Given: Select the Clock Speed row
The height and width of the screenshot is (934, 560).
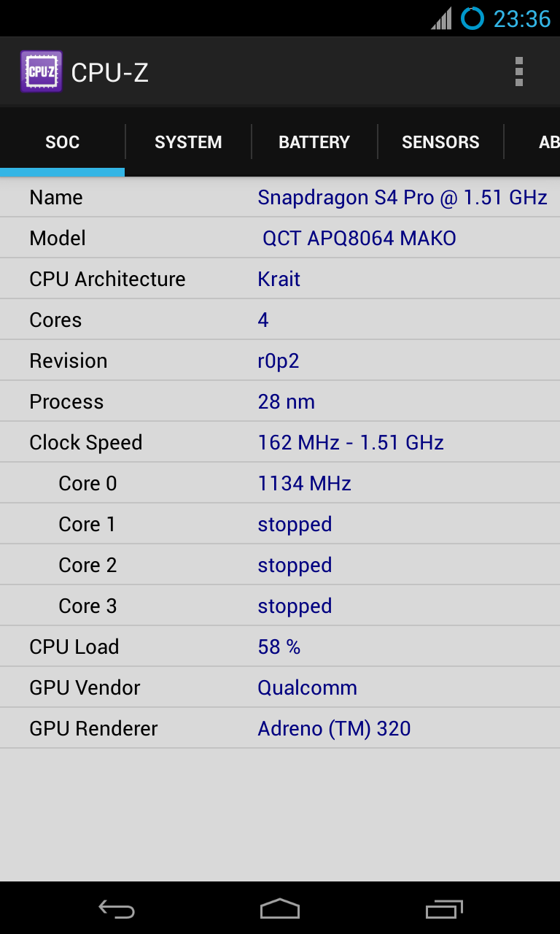Looking at the screenshot, I should click(x=280, y=442).
